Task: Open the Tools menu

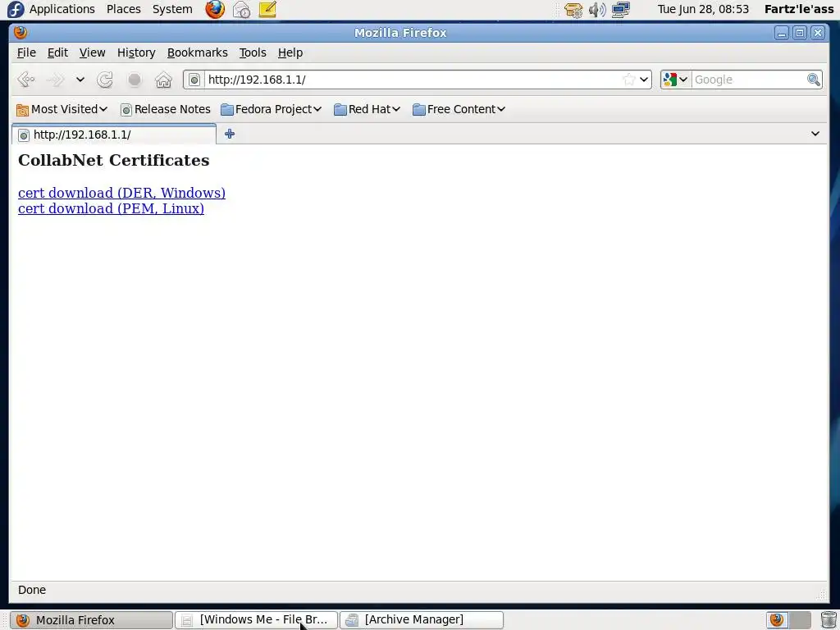Action: pyautogui.click(x=253, y=52)
